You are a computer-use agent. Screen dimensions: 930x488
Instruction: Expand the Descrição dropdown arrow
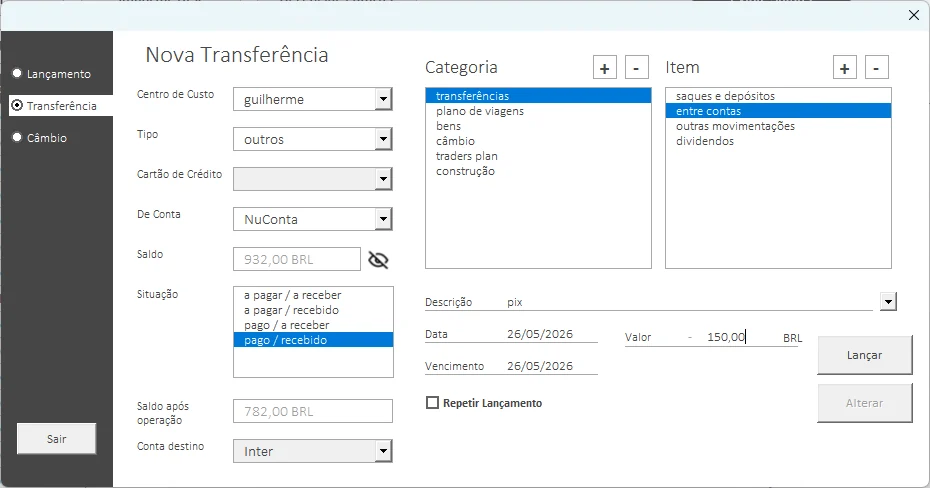(888, 302)
